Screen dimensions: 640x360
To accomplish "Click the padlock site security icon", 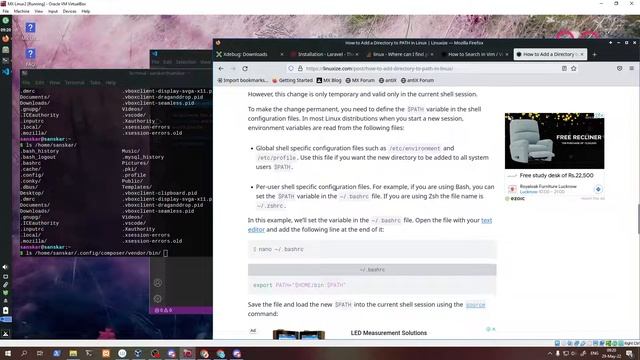I will tap(300, 69).
